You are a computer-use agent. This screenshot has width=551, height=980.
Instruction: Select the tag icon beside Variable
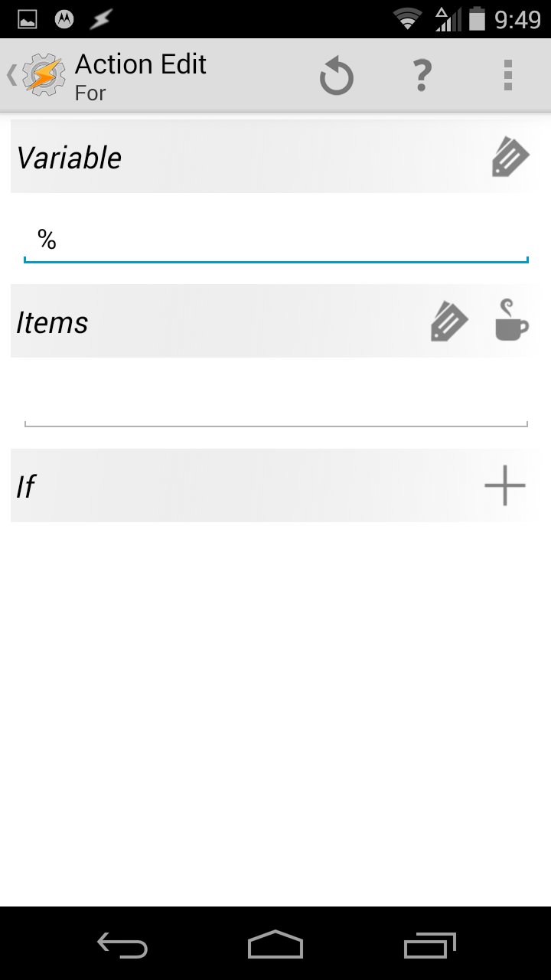510,157
